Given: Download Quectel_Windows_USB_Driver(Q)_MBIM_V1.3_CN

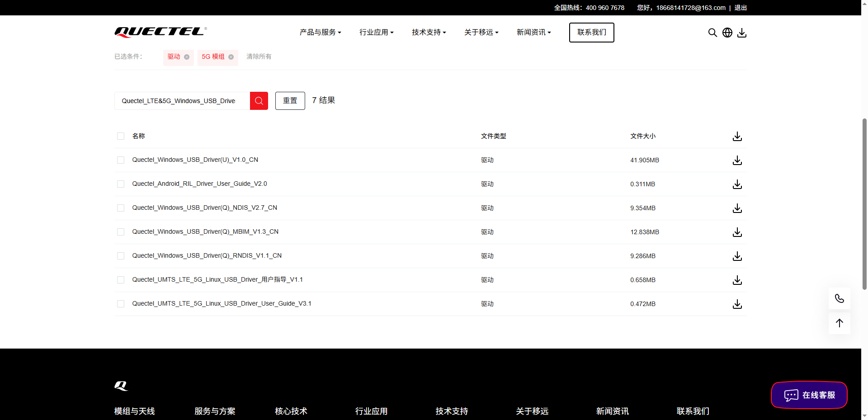Looking at the screenshot, I should [737, 232].
